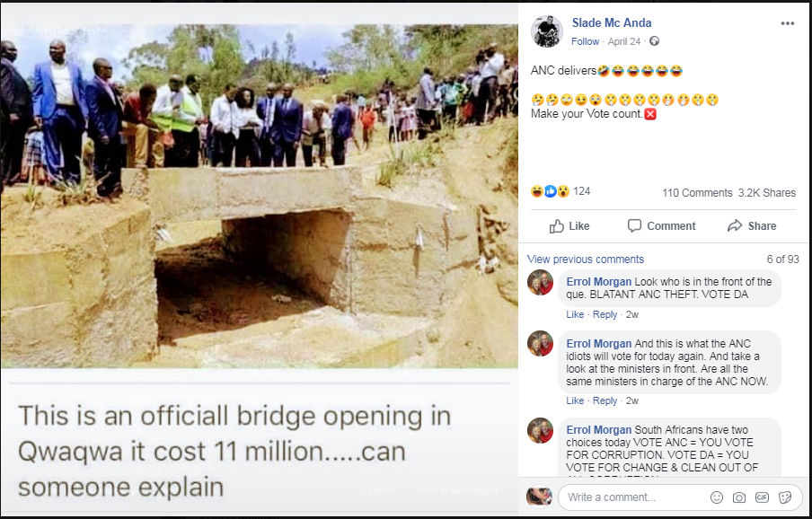Click the Haha reaction emoji under the post

coord(537,191)
